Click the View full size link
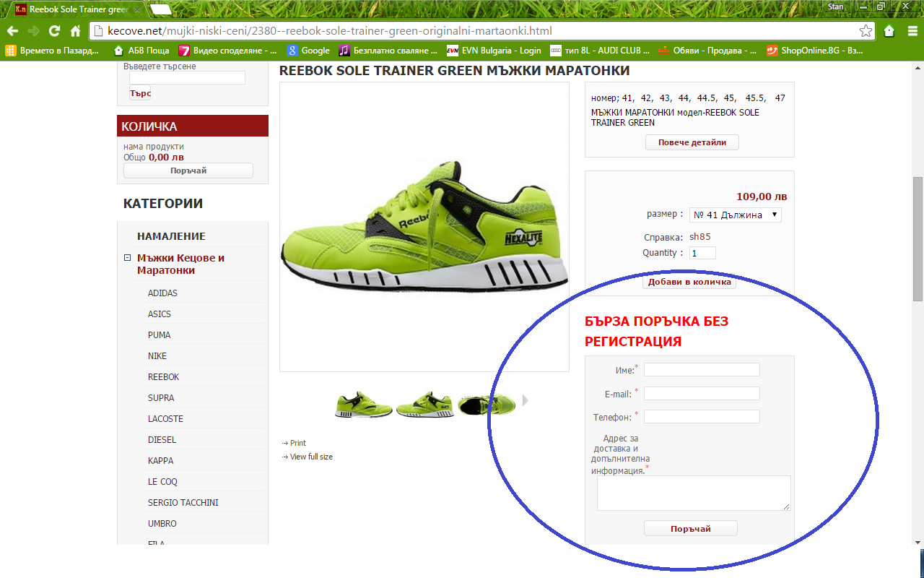924x578 pixels. [311, 457]
